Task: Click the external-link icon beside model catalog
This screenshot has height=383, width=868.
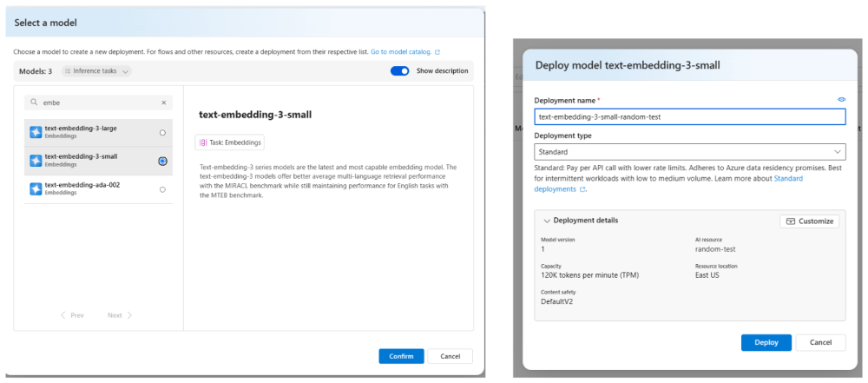Action: coord(437,52)
